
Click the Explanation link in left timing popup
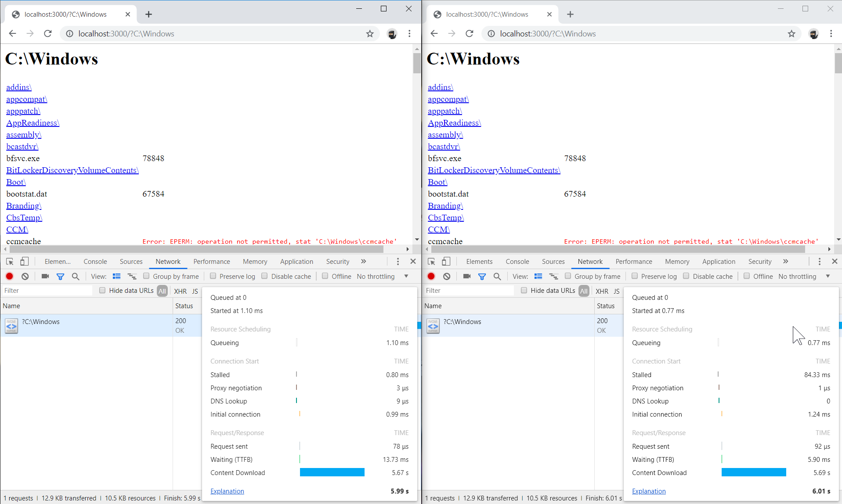pyautogui.click(x=227, y=491)
